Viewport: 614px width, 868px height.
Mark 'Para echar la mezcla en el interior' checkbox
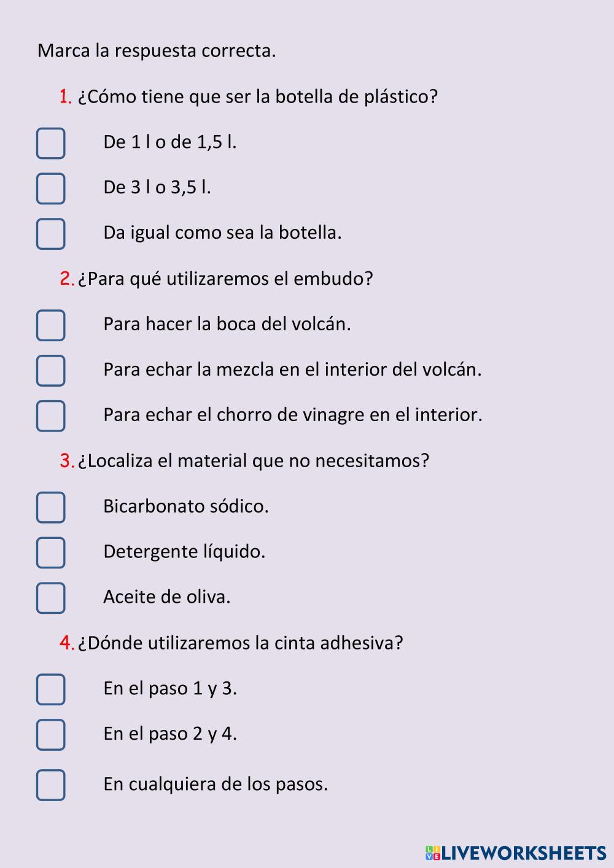pyautogui.click(x=50, y=371)
